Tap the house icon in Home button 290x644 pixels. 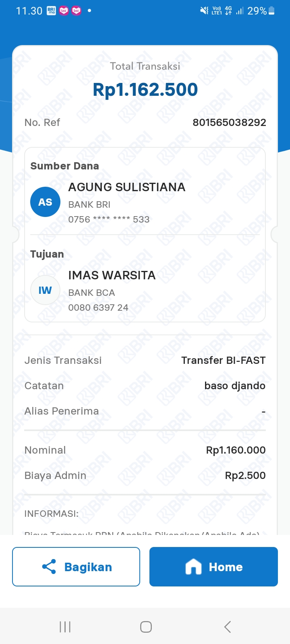[193, 567]
